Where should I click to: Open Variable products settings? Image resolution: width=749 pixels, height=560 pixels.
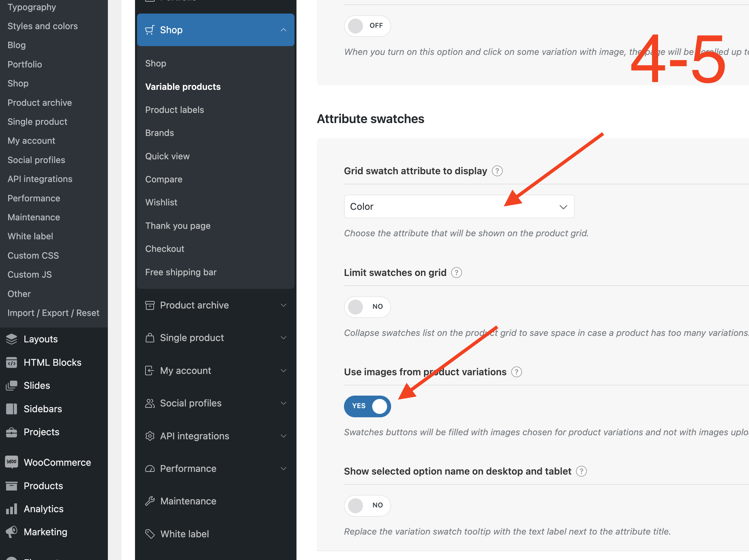coord(183,86)
